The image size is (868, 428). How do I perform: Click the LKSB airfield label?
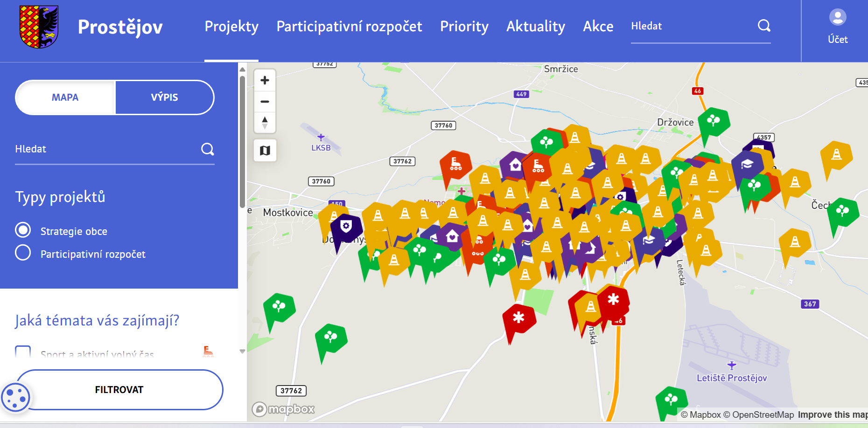click(321, 148)
